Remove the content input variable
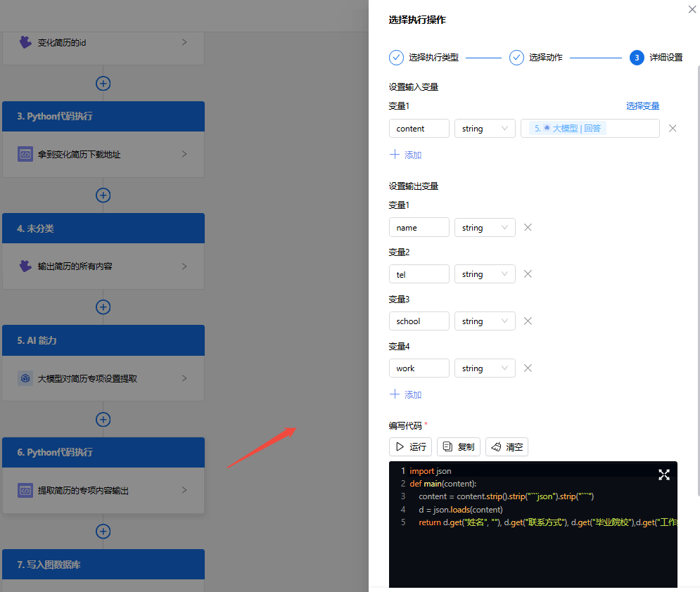 673,129
